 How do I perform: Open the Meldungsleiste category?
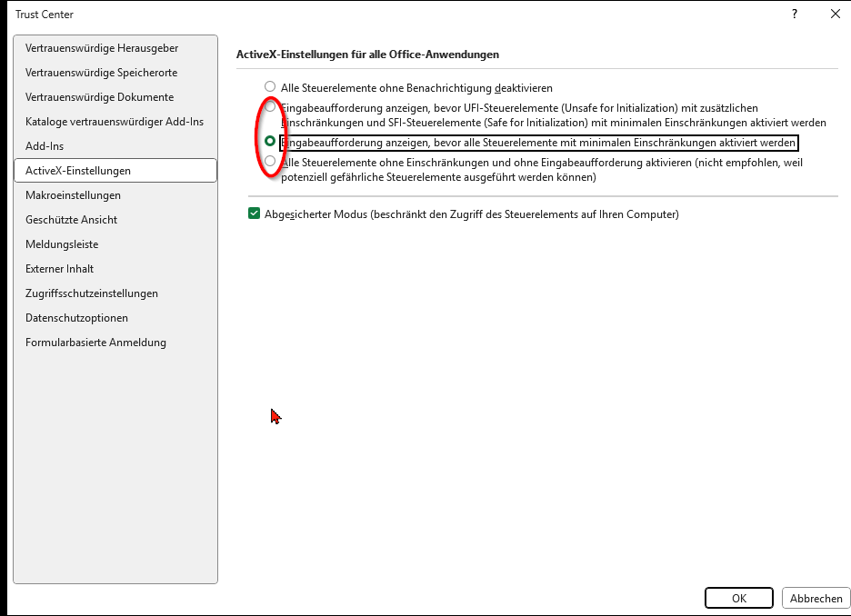click(62, 244)
